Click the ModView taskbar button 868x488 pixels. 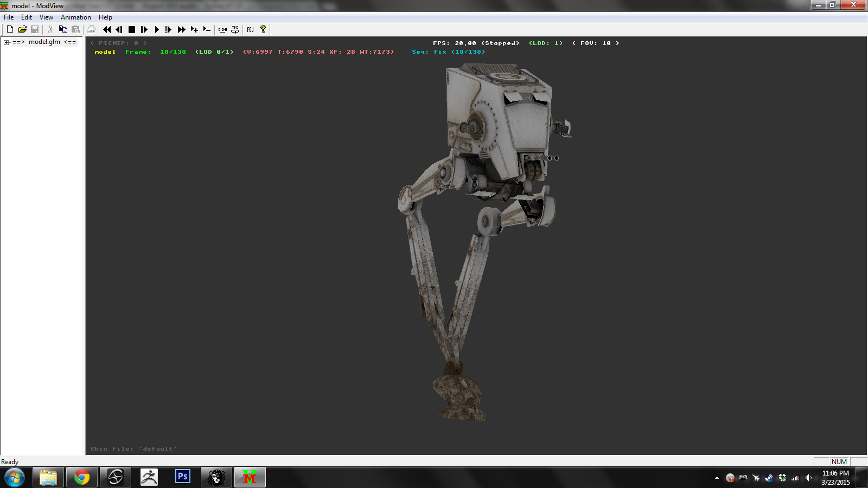pyautogui.click(x=250, y=478)
